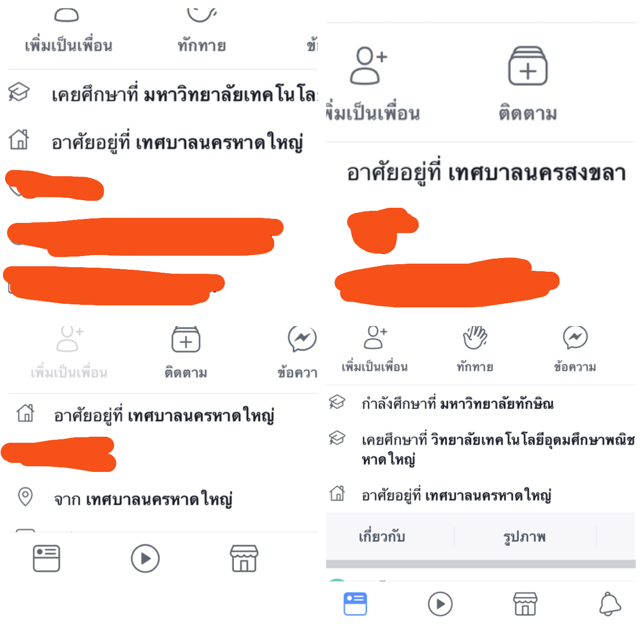Open the เคยศึกษาที่ มหาวิทยาลัยเทคโนโล education link
The height and width of the screenshot is (644, 644).
tap(184, 94)
